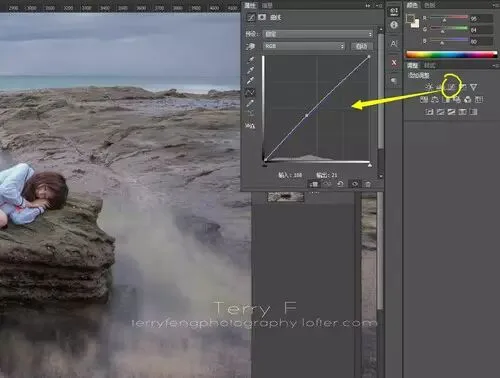Select the edit points curve tool

pos(250,92)
